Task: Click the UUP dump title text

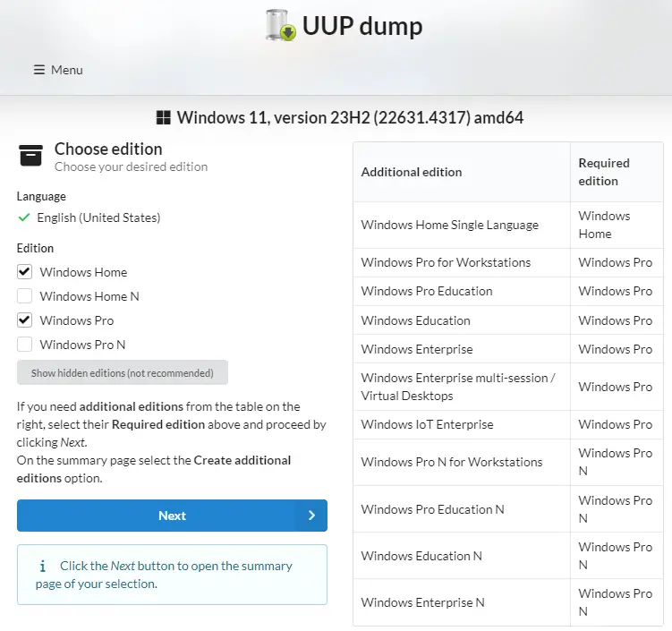Action: [362, 26]
